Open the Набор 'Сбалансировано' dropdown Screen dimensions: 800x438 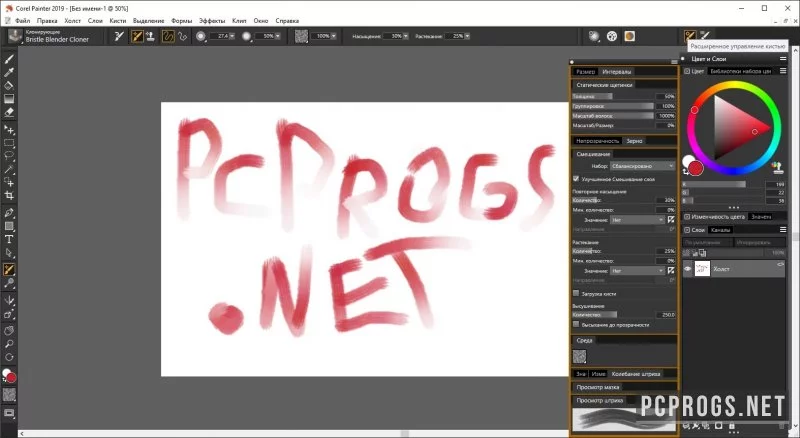642,166
